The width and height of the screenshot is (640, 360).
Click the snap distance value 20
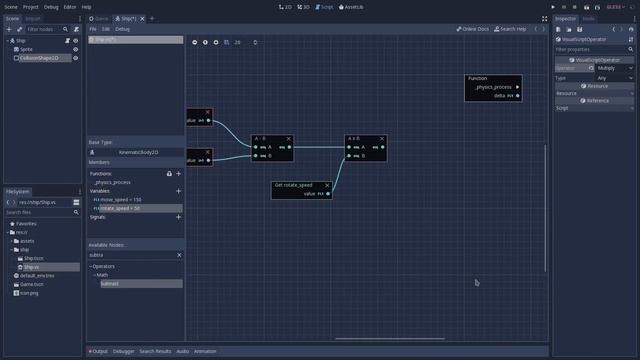(238, 42)
